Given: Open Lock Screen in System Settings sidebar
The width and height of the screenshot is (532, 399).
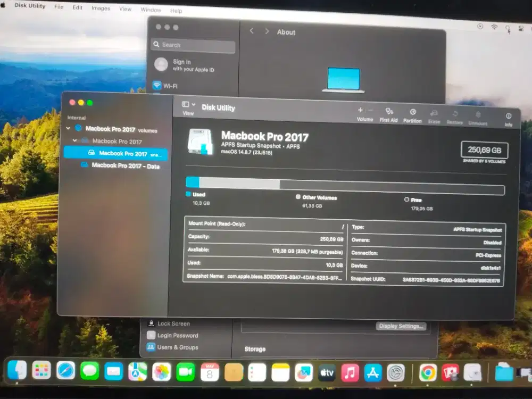Looking at the screenshot, I should 169,323.
